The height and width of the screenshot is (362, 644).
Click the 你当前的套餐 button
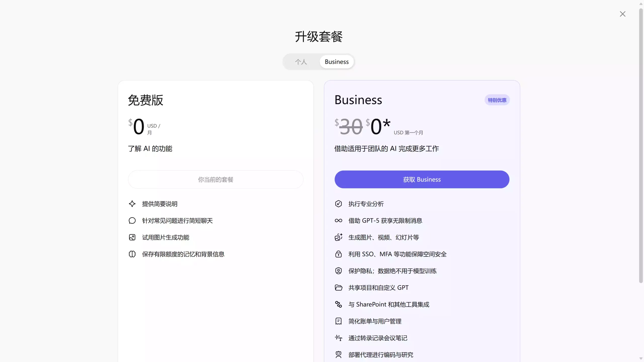coord(215,179)
